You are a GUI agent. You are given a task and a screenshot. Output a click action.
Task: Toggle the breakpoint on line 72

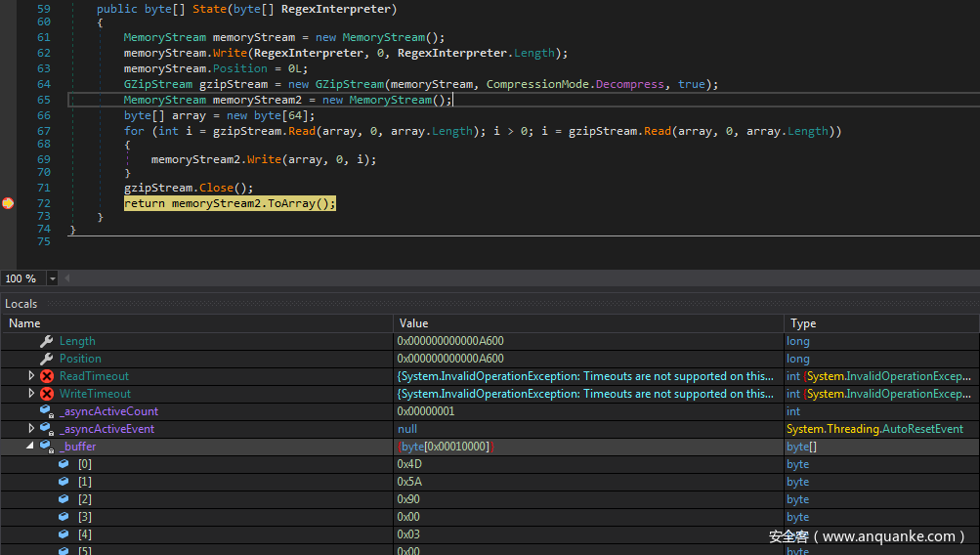coord(8,203)
